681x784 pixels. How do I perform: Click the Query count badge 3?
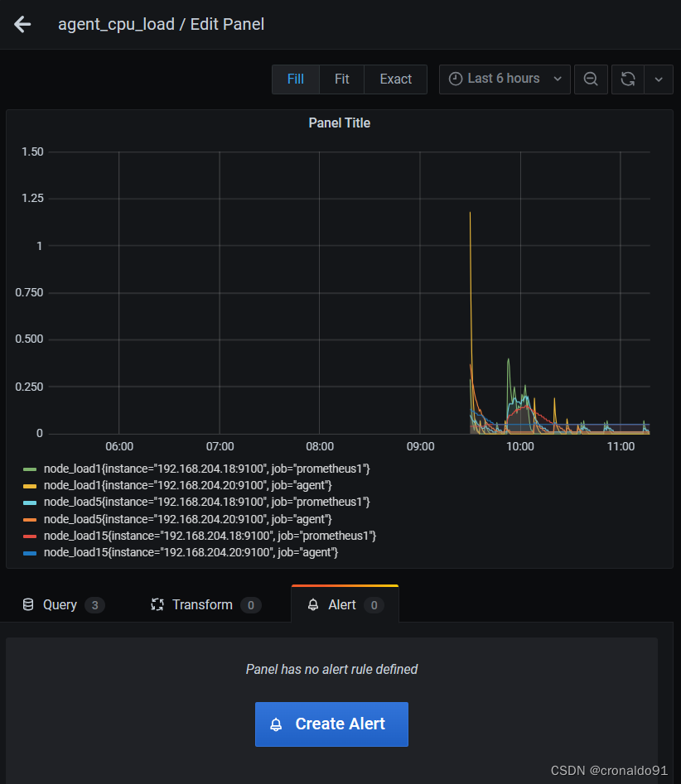point(94,605)
